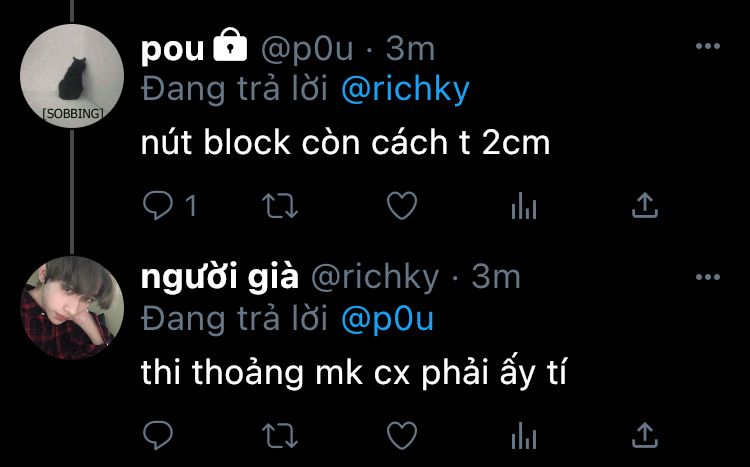Like pou's tweet about the block button
Screen dimensions: 750x467
[402, 206]
